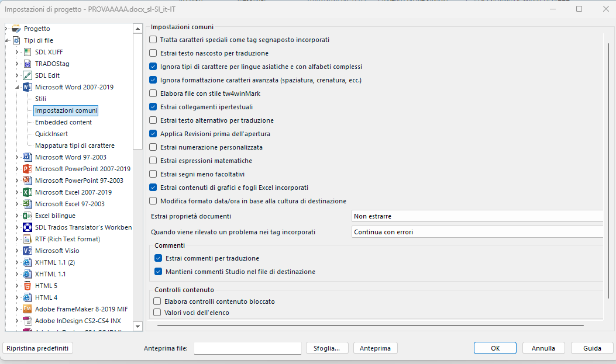Click the TRADOStag file icon
The width and height of the screenshot is (616, 364).
tap(27, 64)
